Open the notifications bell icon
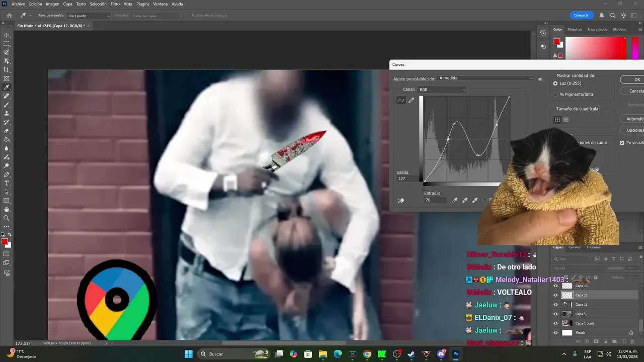The height and width of the screenshot is (362, 644). (x=602, y=16)
